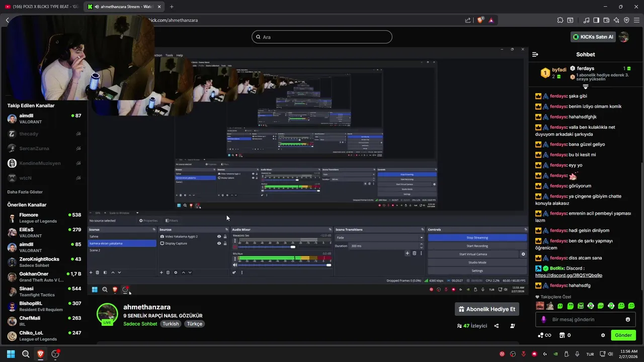This screenshot has height=362, width=644.
Task: Click KICKs Satın Al button
Action: pyautogui.click(x=593, y=37)
